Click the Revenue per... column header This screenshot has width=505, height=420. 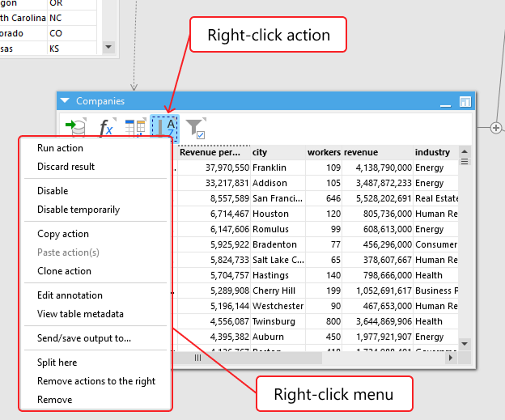pyautogui.click(x=214, y=152)
